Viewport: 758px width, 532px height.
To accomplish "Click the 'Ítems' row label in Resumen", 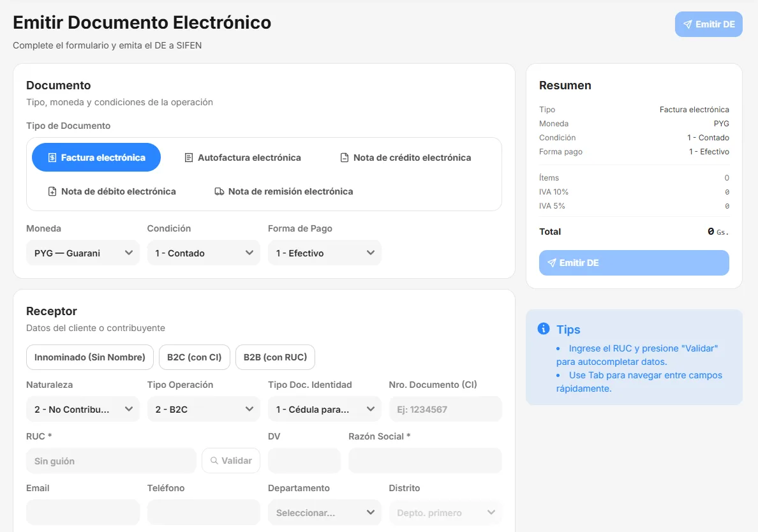I will 549,178.
